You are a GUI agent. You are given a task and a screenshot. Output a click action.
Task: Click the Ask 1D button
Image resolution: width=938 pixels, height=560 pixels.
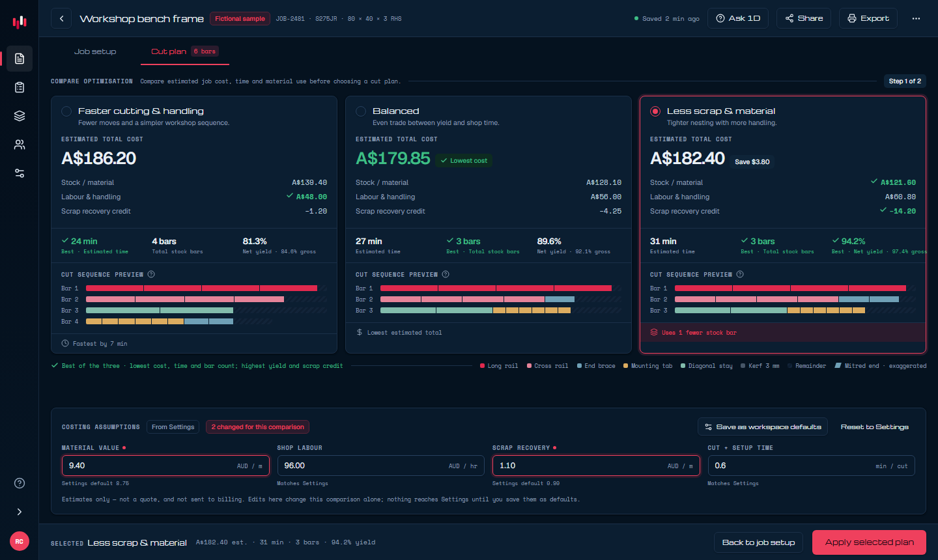[x=738, y=18]
